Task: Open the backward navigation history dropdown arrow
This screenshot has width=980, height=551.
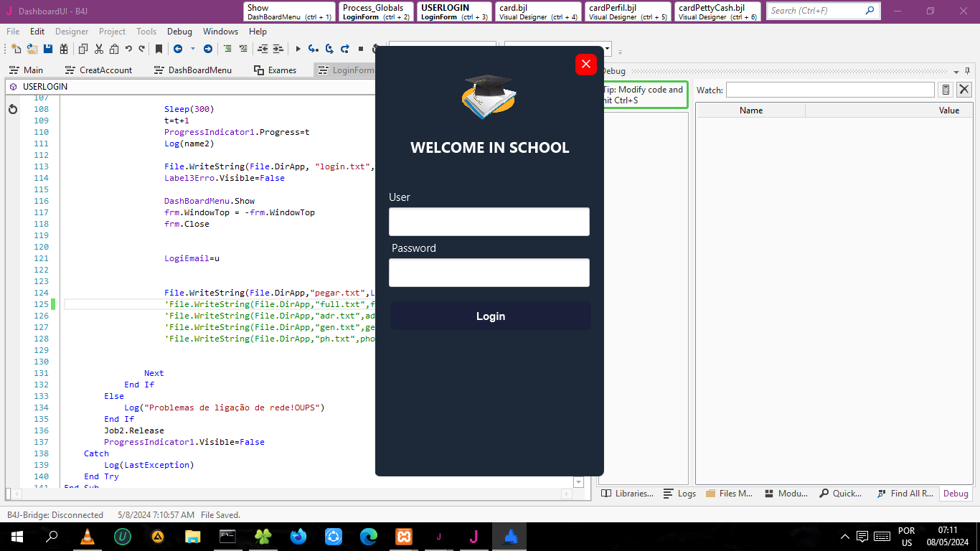Action: (192, 49)
